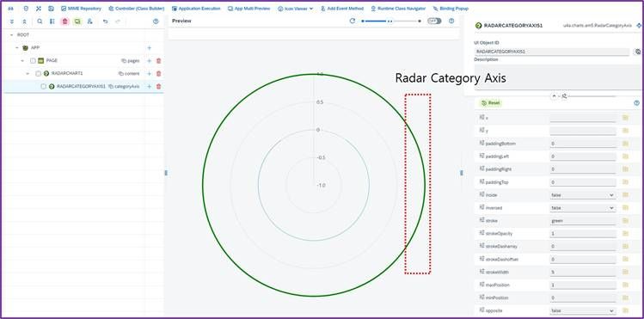Click the save icon in top toolbar
Image resolution: width=644 pixels, height=319 pixels.
tap(51, 9)
